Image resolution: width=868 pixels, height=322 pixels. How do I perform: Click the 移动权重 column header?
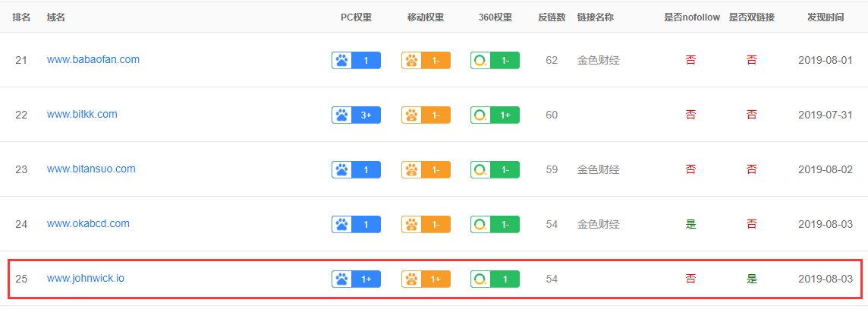(426, 17)
